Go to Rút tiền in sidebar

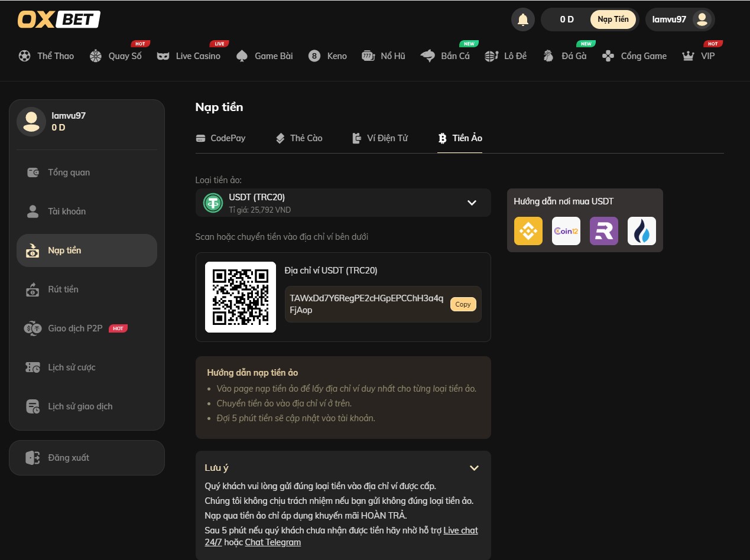click(x=63, y=289)
